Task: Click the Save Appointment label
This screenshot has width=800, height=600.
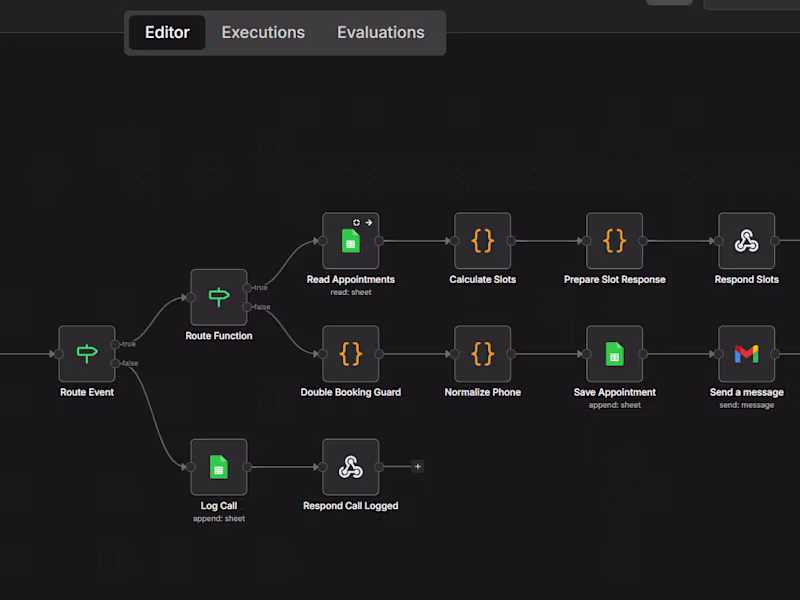Action: click(x=614, y=392)
